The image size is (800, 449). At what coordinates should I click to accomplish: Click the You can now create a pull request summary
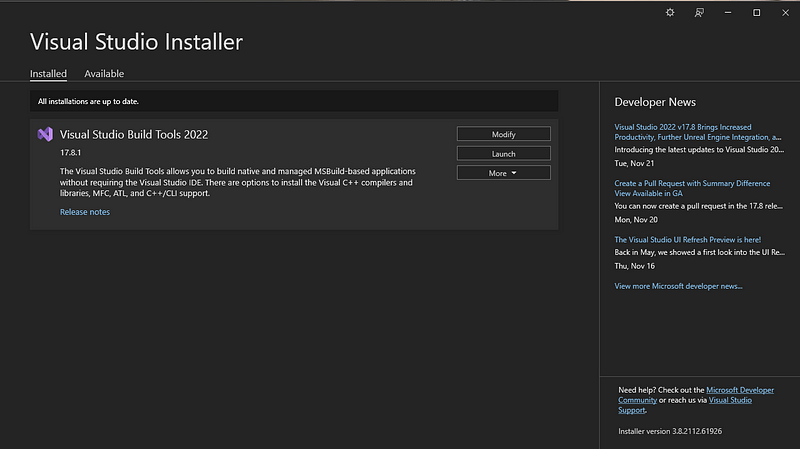click(698, 206)
